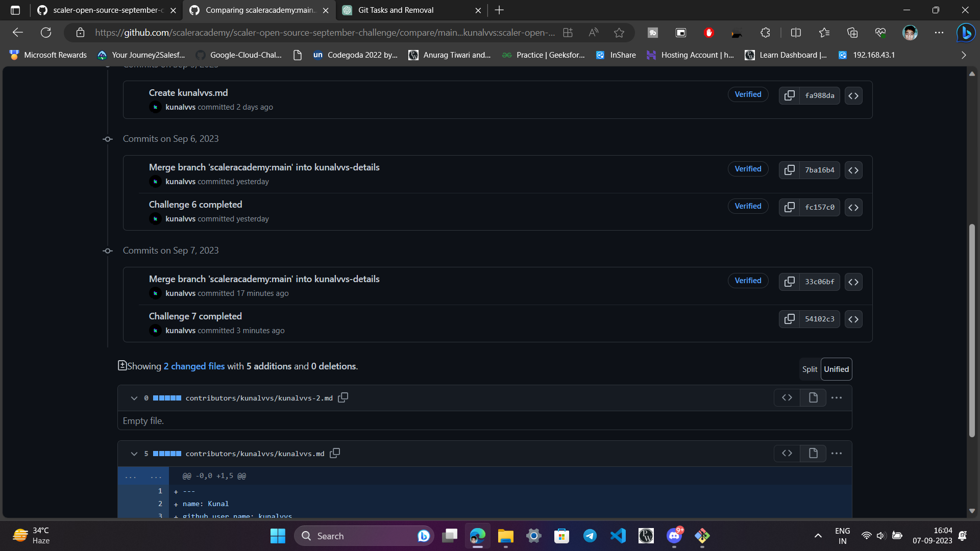Switch to Git Tasks and Removal tab

(396, 10)
